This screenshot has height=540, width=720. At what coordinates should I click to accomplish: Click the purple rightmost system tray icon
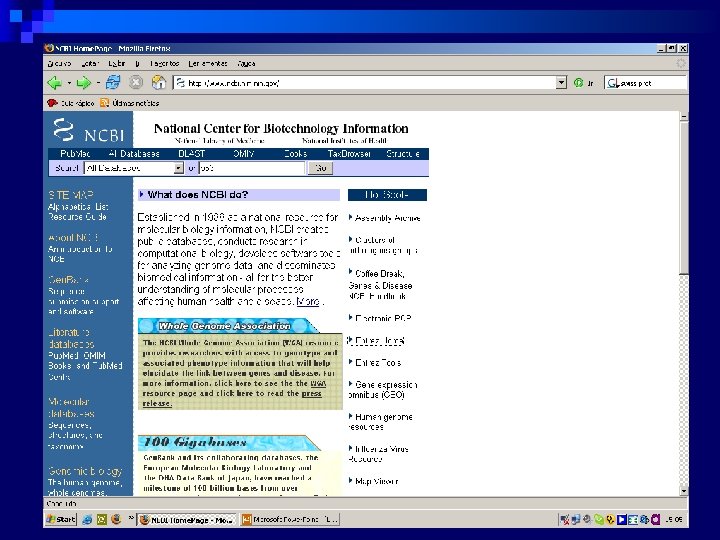click(x=655, y=520)
